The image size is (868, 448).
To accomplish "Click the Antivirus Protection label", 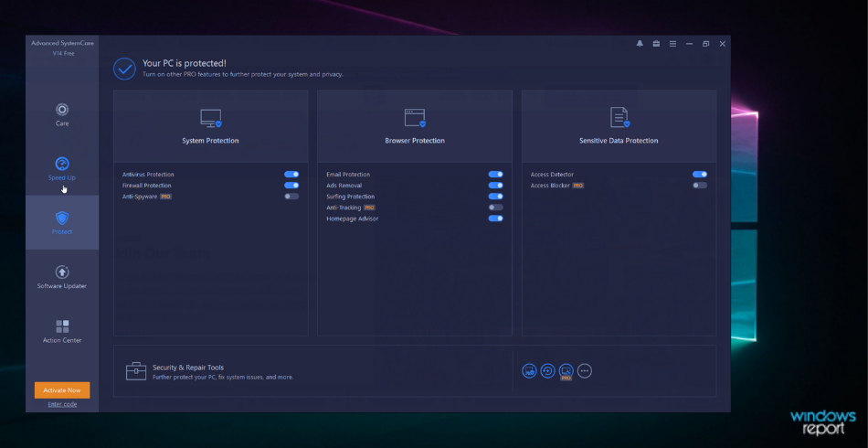I will point(148,175).
